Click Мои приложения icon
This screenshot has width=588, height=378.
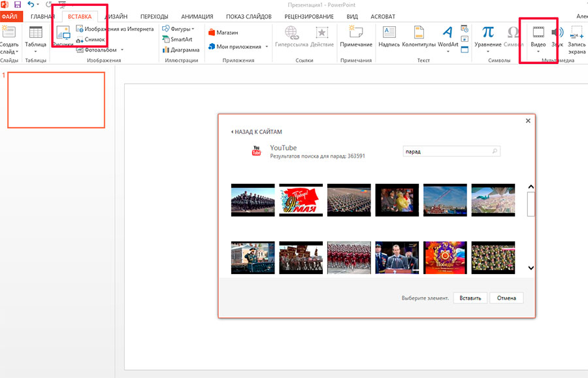212,46
